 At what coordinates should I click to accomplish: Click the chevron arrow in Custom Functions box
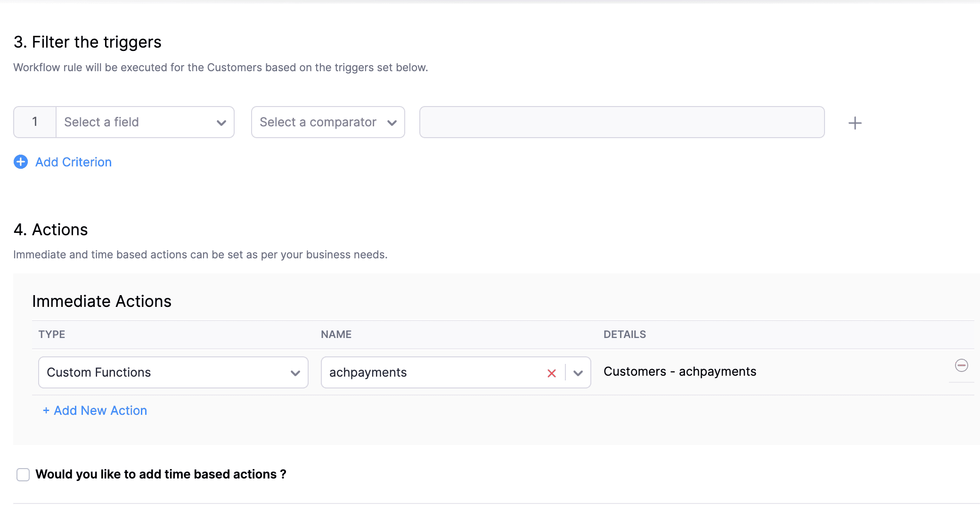pyautogui.click(x=295, y=373)
